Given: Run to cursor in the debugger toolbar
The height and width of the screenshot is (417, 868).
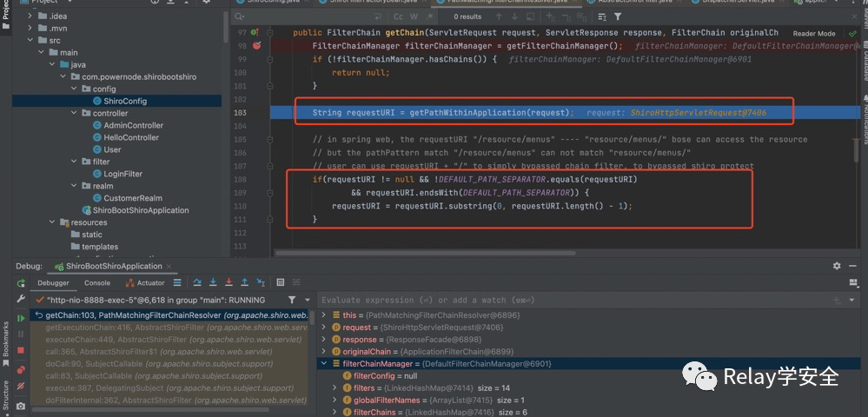Looking at the screenshot, I should [260, 282].
